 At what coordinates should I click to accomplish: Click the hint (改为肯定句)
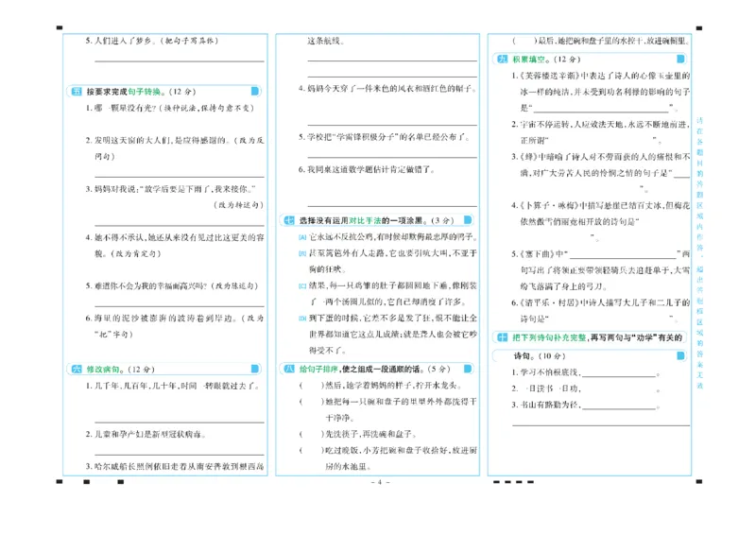tap(136, 253)
